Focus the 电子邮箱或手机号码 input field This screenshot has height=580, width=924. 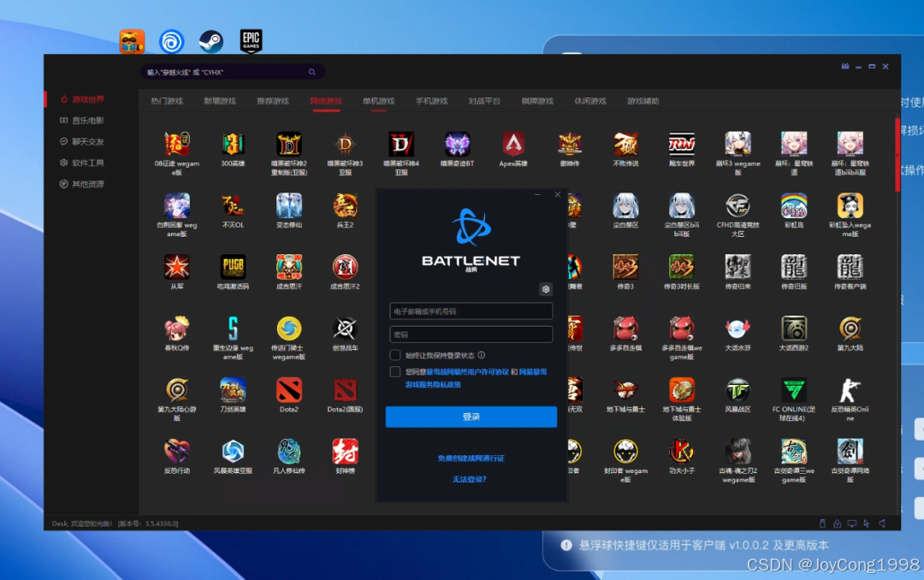point(471,311)
